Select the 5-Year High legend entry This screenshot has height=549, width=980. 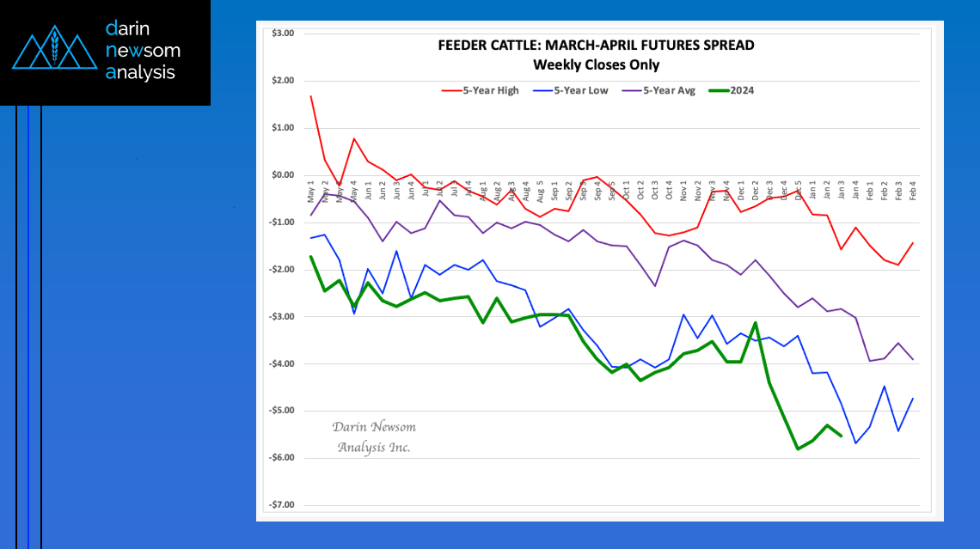pos(480,90)
